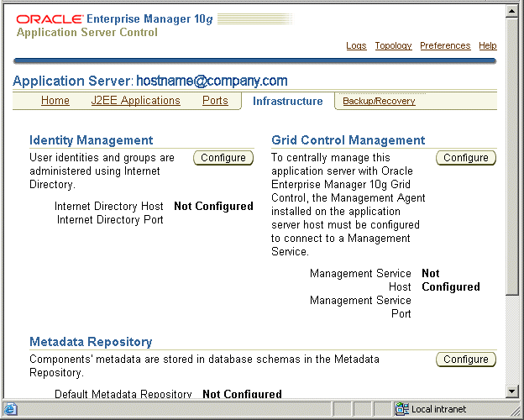This screenshot has height=420, width=524.
Task: Click the Internet Explorer page icon in status bar
Action: tap(10, 409)
